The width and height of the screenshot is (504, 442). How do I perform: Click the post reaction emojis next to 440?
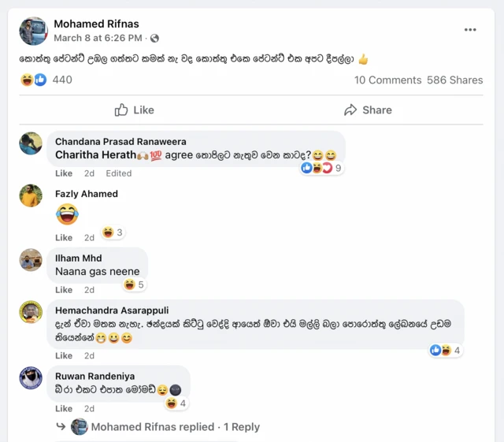(x=33, y=80)
